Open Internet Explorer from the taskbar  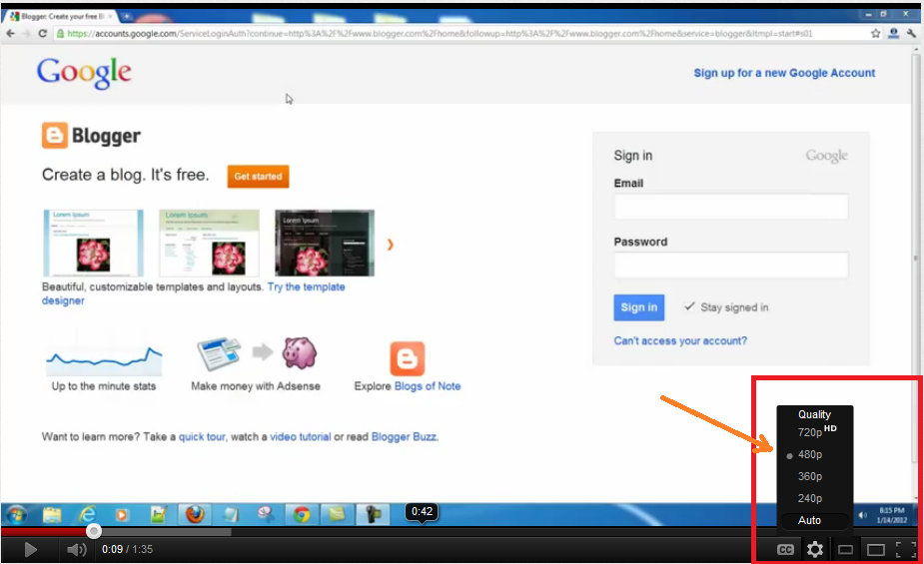click(87, 515)
